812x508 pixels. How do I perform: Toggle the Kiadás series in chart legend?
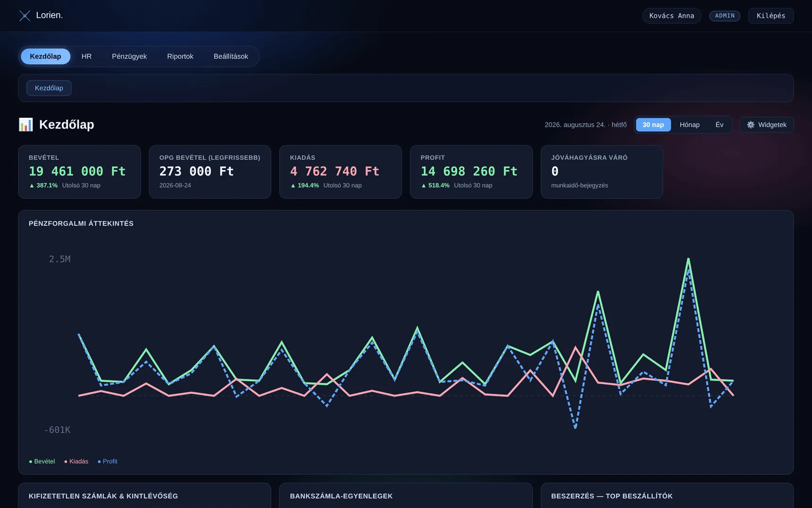pos(76,461)
